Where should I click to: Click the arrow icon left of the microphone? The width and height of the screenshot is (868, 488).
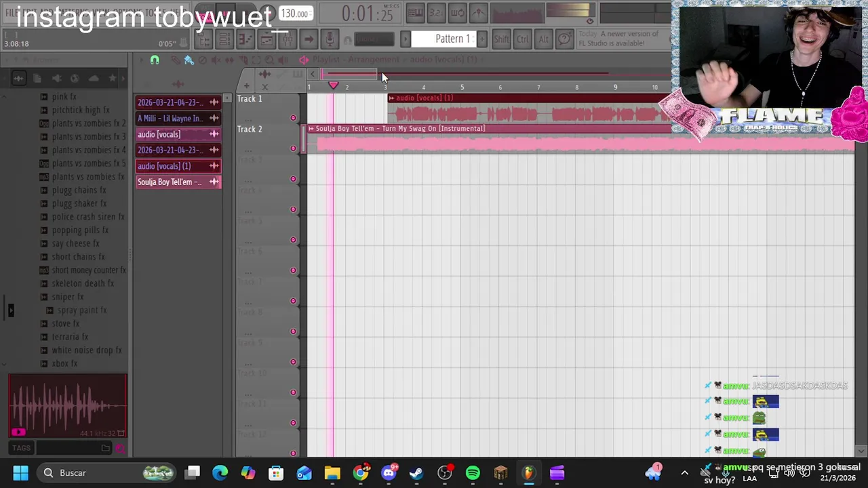coord(309,39)
